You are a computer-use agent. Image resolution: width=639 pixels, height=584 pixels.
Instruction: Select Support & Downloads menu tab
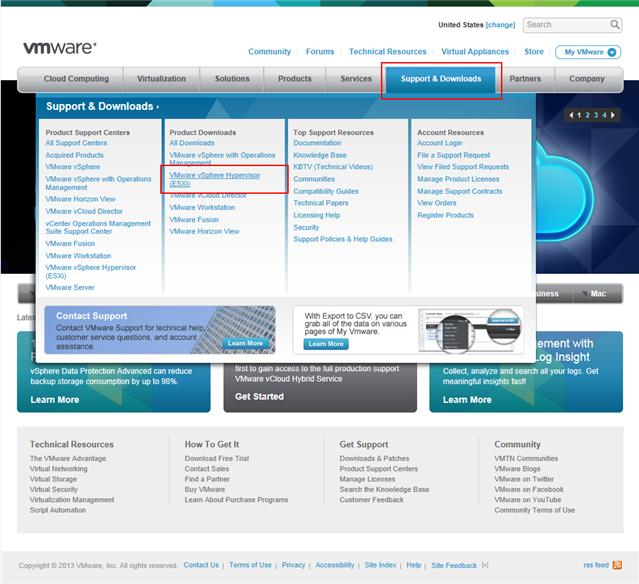441,79
